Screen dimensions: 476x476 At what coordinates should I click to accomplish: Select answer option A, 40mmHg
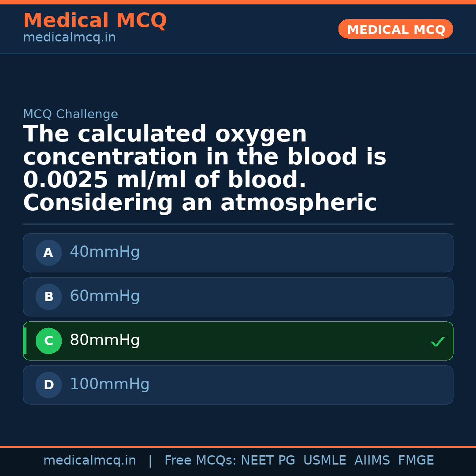238,253
